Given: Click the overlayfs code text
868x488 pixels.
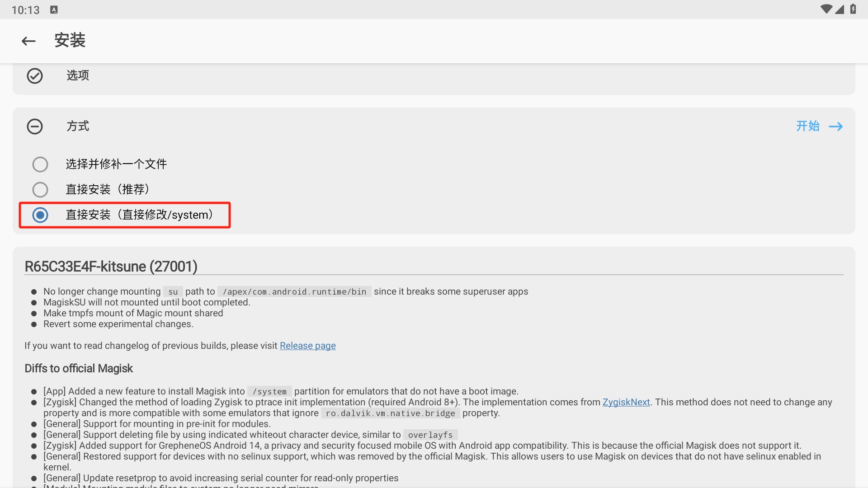Looking at the screenshot, I should [x=430, y=435].
